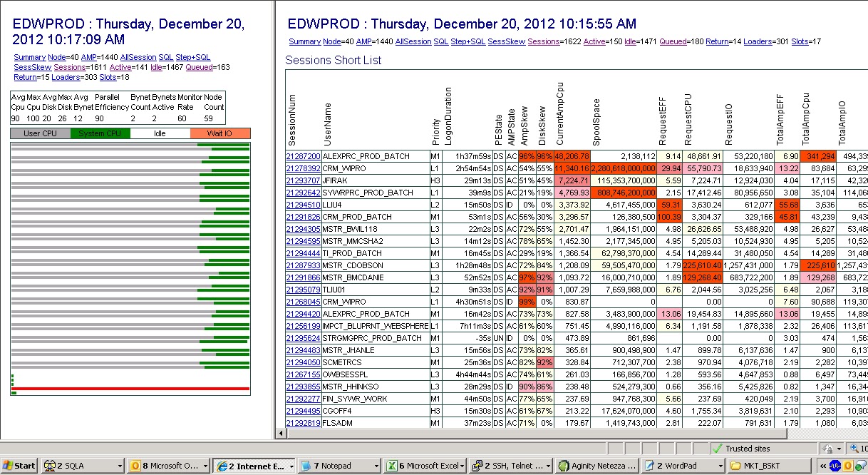The image size is (868, 475).
Task: Open Loaders=303 link in the left pane
Action: point(67,77)
